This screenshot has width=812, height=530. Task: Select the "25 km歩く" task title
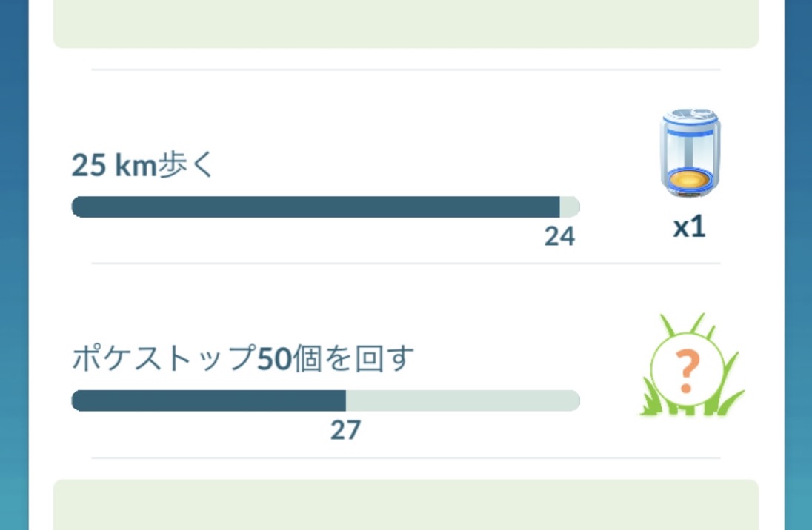click(x=142, y=166)
